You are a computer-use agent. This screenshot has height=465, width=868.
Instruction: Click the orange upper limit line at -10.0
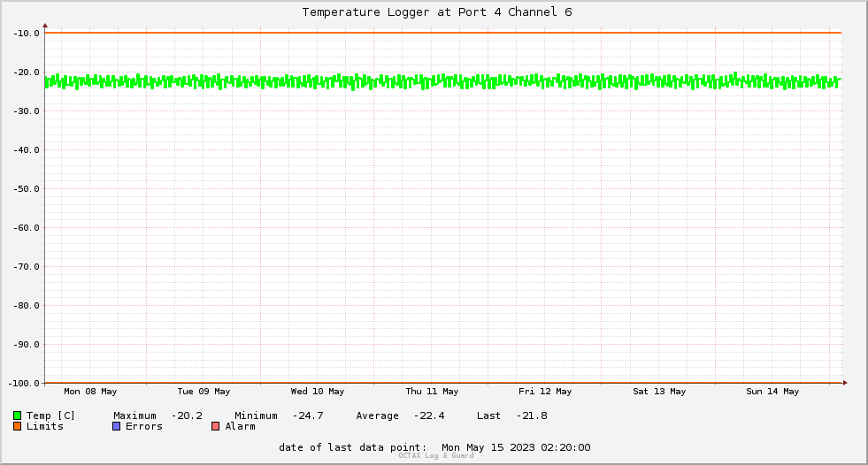tap(443, 33)
